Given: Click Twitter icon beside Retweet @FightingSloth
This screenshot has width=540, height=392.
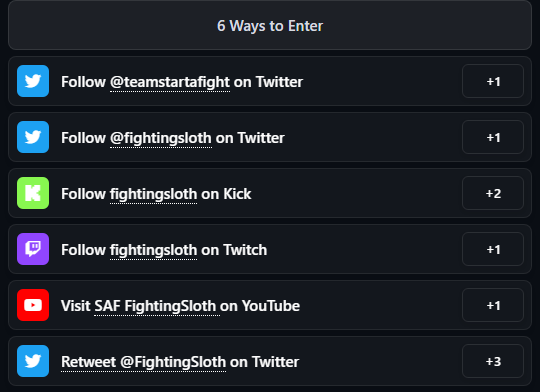Looking at the screenshot, I should pyautogui.click(x=33, y=361).
